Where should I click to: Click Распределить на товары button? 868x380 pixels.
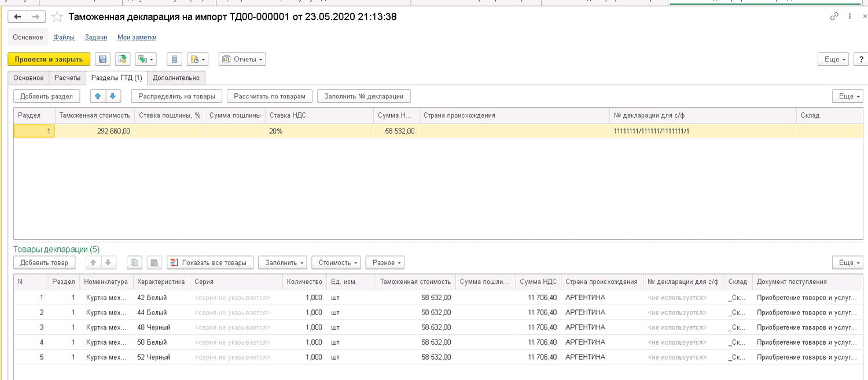pos(177,96)
